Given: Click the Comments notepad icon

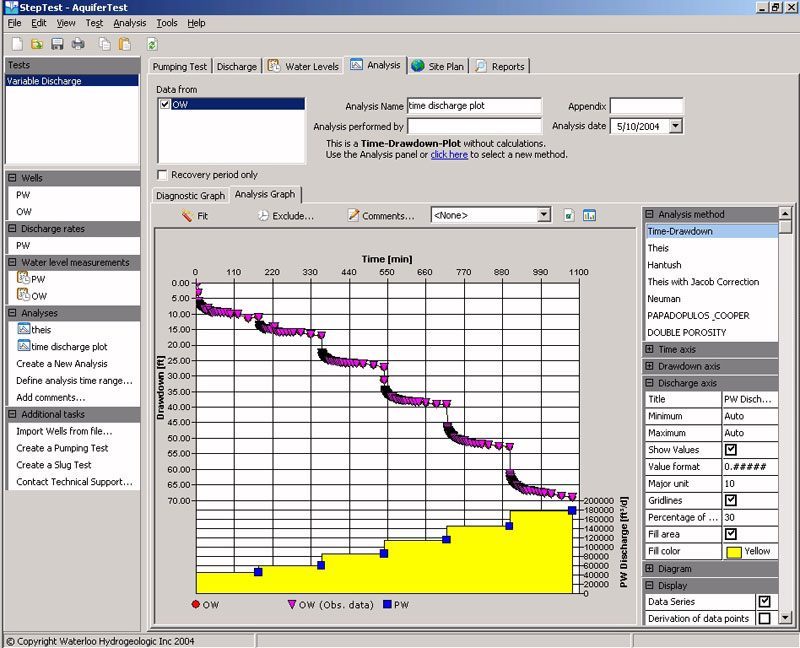Looking at the screenshot, I should pos(353,215).
